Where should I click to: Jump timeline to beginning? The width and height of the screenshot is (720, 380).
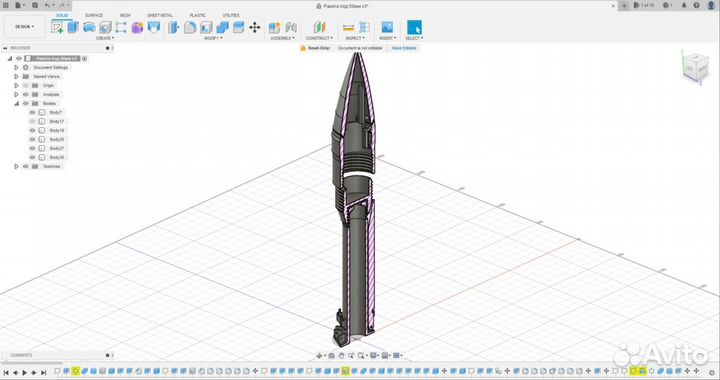coord(6,372)
